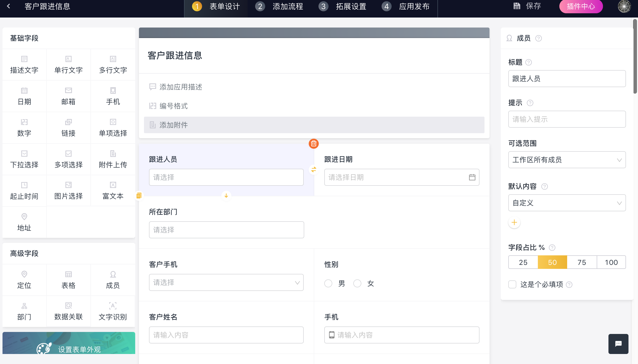Viewport: 638px width, 364px height.
Task: Click the back arrow in header
Action: pyautogui.click(x=9, y=6)
